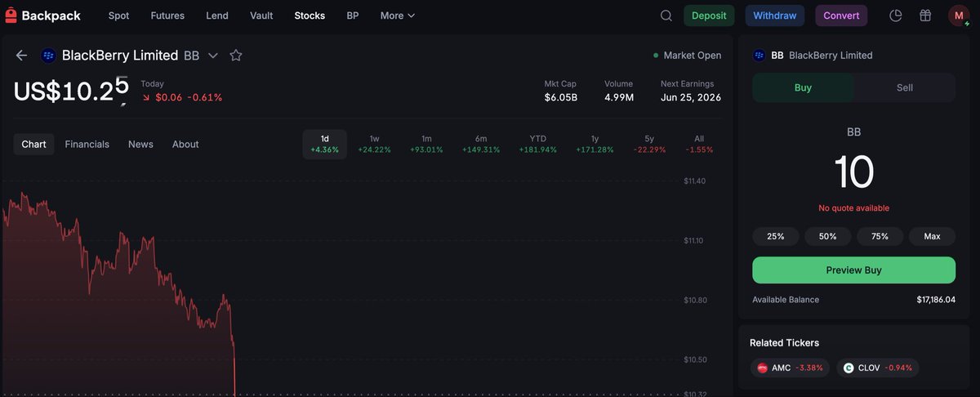
Task: Open the search magnifier icon
Action: click(666, 16)
